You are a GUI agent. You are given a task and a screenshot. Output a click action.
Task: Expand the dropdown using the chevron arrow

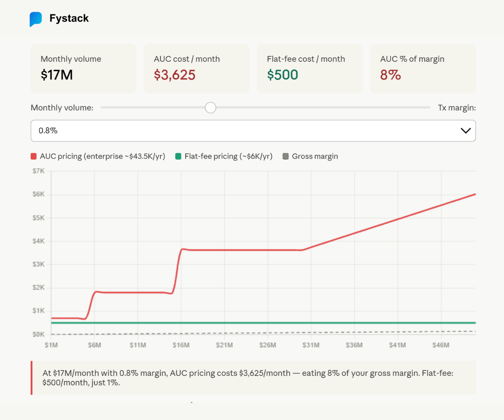coord(465,131)
